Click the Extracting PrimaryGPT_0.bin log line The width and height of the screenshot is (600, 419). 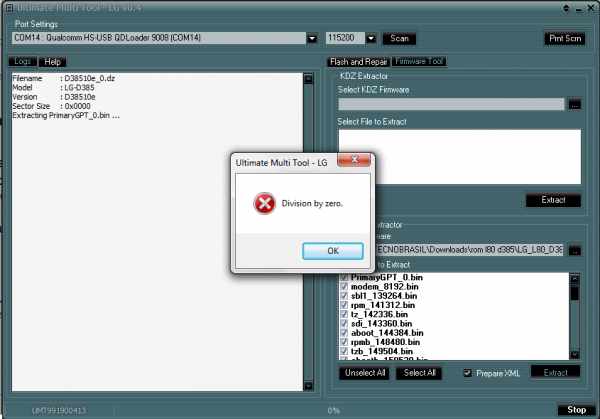pos(66,116)
